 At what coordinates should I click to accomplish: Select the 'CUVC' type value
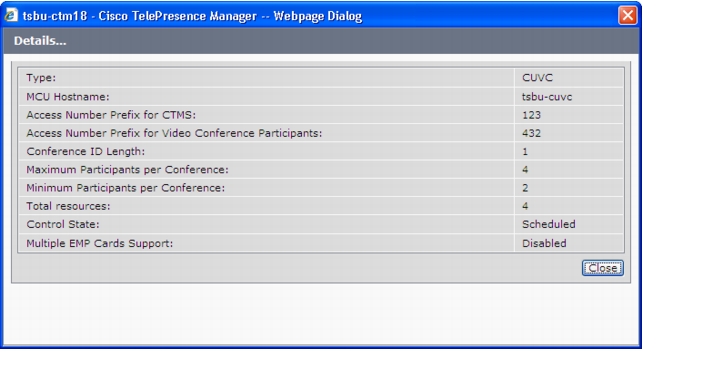537,78
